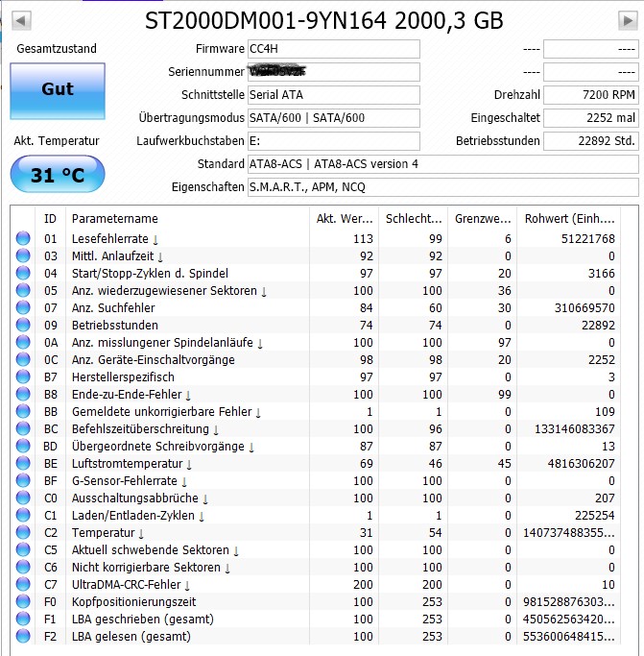
Task: Click status orb of misslungener Spindelanläufe row
Action: 23,342
